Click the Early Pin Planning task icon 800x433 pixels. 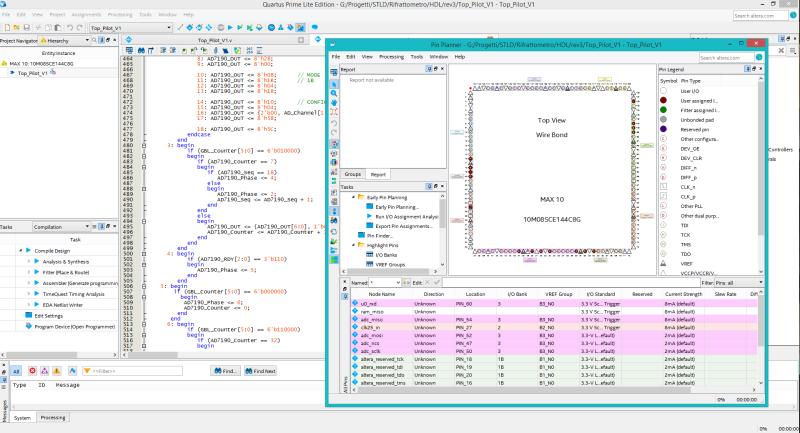[x=370, y=207]
